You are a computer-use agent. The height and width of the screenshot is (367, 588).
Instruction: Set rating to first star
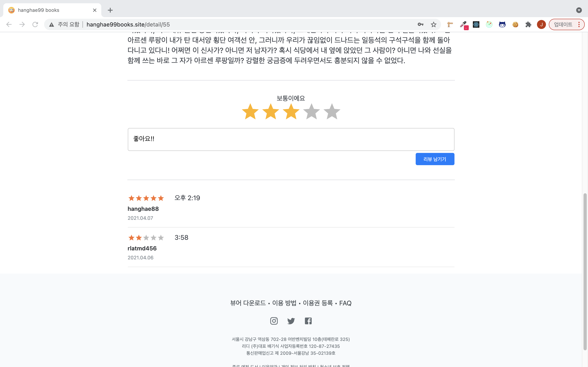250,112
